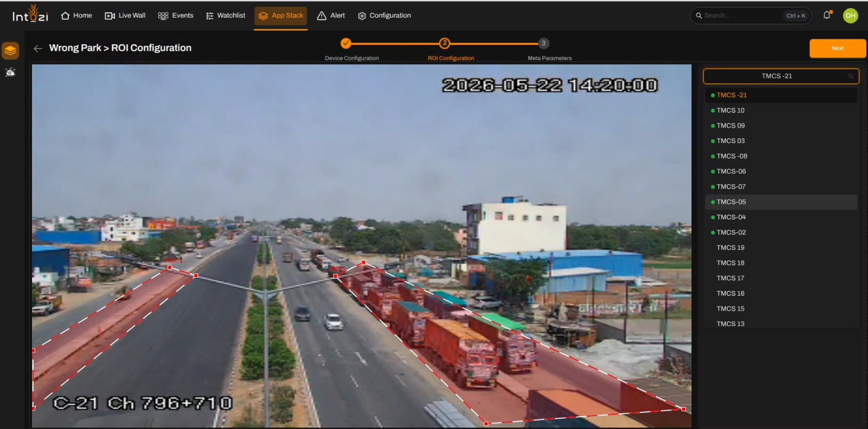Select TMCS 10 from camera list
The image size is (868, 429).
781,110
